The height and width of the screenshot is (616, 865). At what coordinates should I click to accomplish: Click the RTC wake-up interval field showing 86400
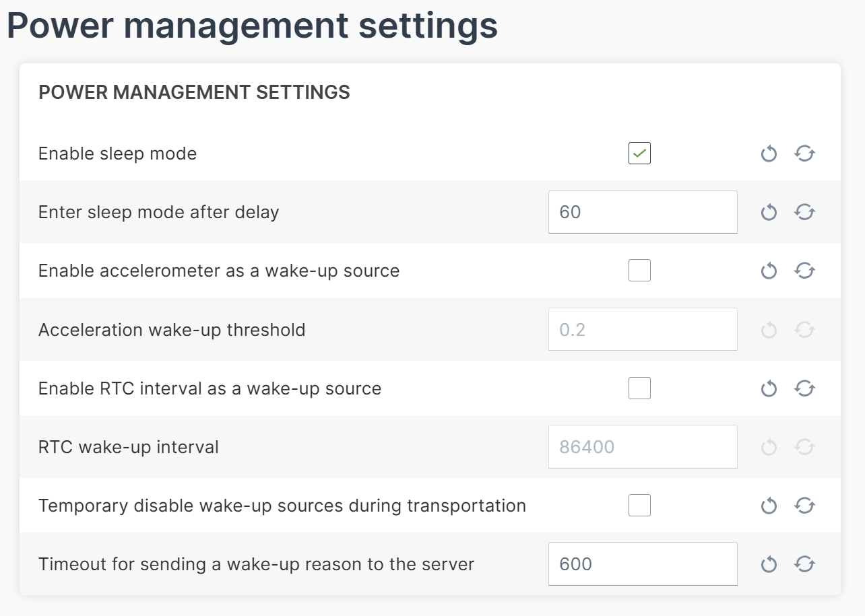pyautogui.click(x=642, y=446)
